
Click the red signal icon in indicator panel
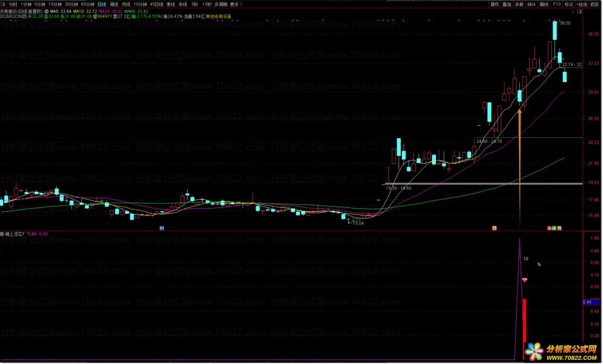point(525,280)
